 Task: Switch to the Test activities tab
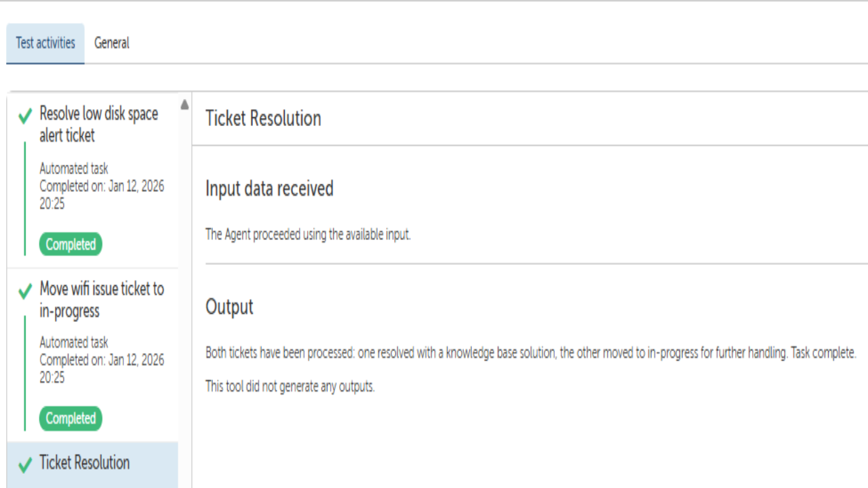(x=45, y=43)
